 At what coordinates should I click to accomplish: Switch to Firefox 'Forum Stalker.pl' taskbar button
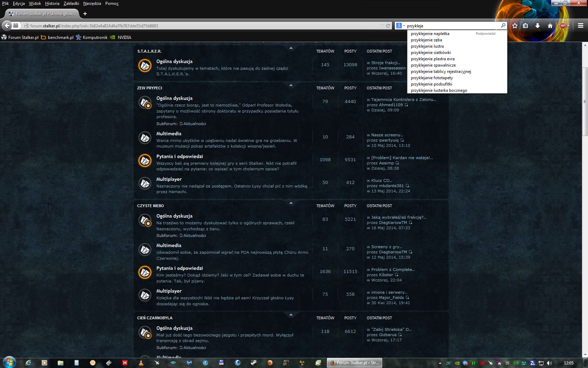[354, 363]
